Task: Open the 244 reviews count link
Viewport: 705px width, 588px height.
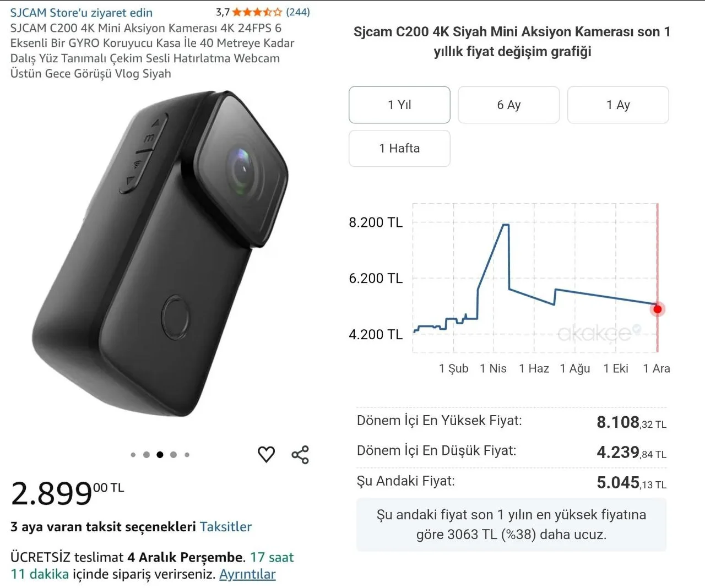Action: click(x=298, y=12)
